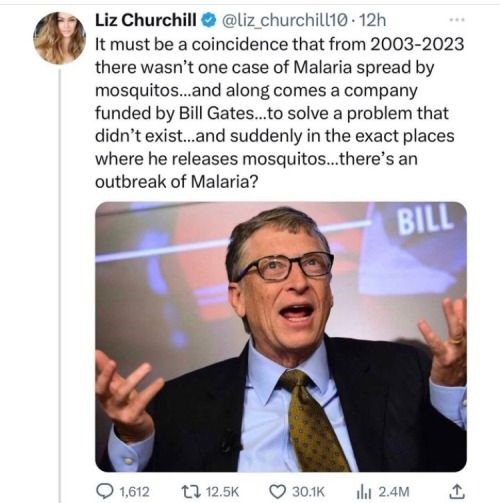The width and height of the screenshot is (500, 503).
Task: Click the 2.4M views count
Action: coord(394,492)
